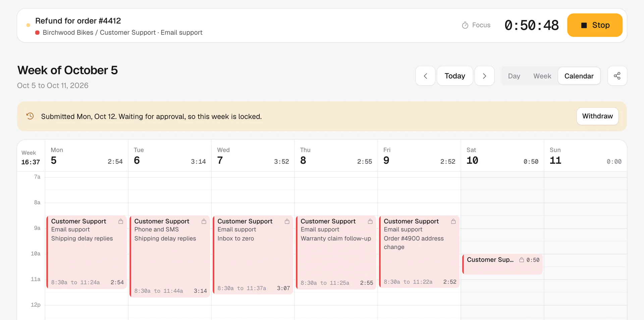Select Sun 11 day header
Image resolution: width=644 pixels, height=320 pixels.
585,156
